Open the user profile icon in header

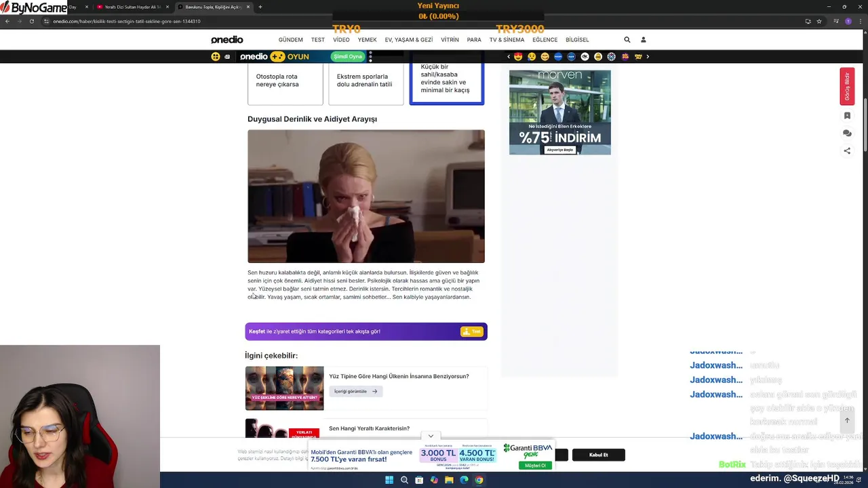644,39
